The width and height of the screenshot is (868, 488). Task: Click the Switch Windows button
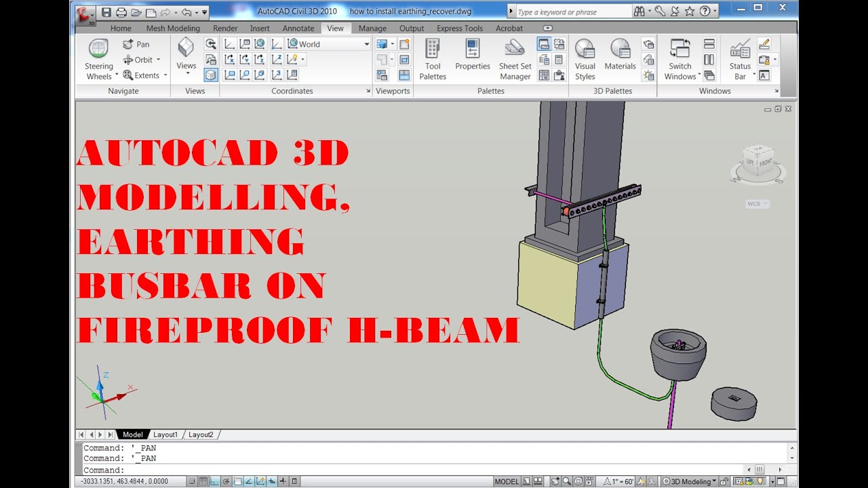680,60
